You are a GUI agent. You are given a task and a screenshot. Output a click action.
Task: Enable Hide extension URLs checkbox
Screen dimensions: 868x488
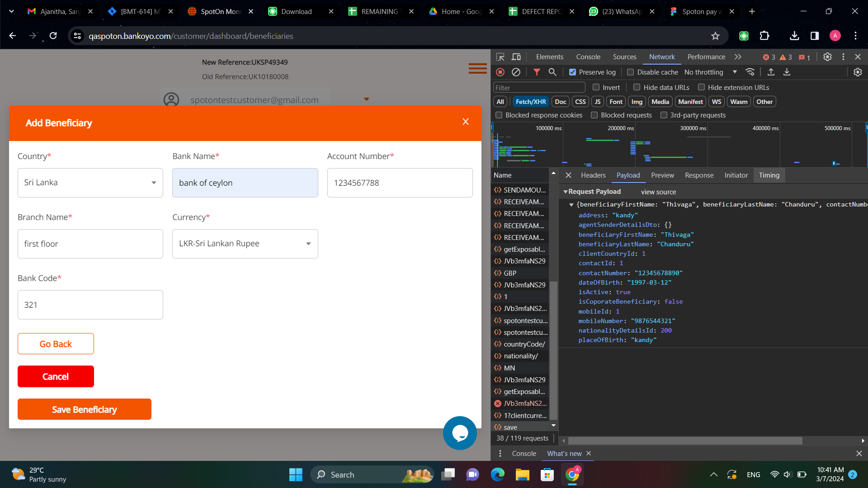point(701,87)
